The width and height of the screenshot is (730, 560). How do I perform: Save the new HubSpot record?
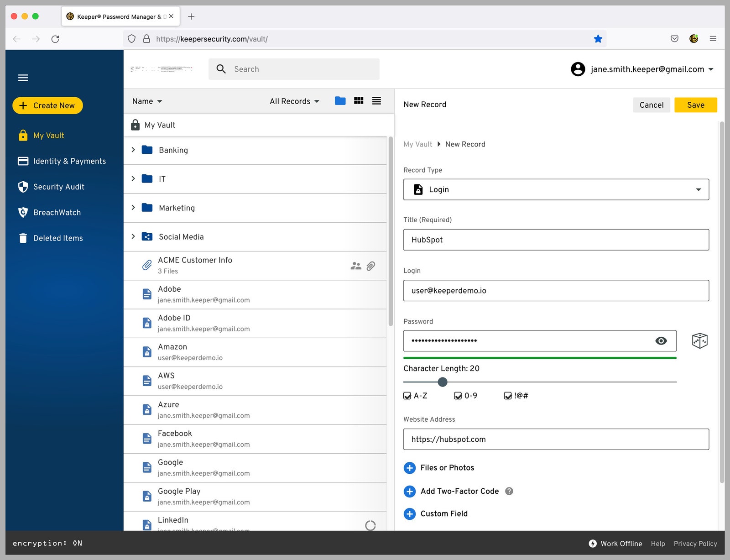pyautogui.click(x=695, y=105)
